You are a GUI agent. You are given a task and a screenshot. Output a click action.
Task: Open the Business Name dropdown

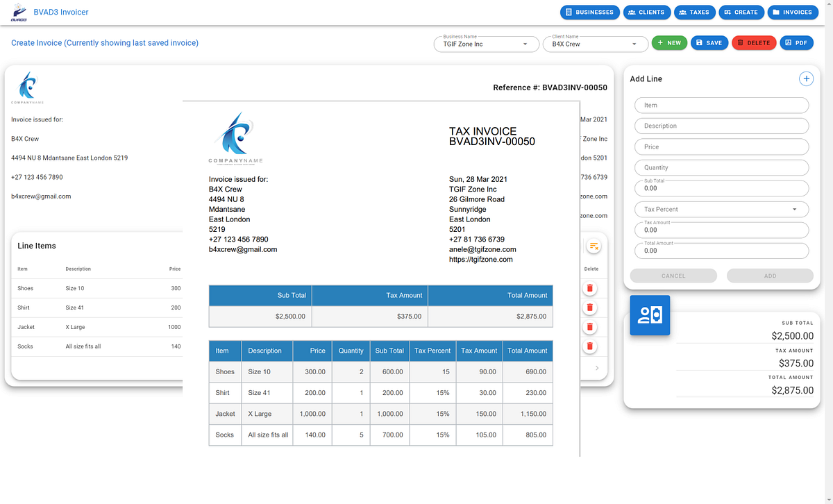point(486,44)
